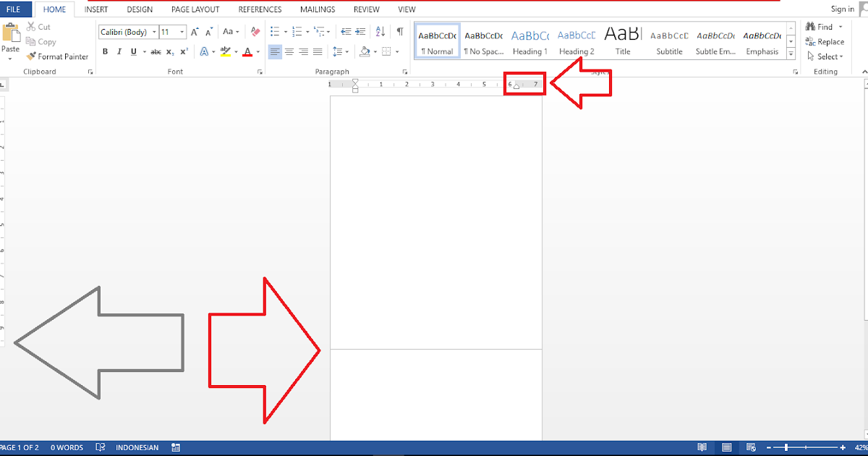Click the Align Right icon
Viewport: 868px width, 456px height.
303,51
